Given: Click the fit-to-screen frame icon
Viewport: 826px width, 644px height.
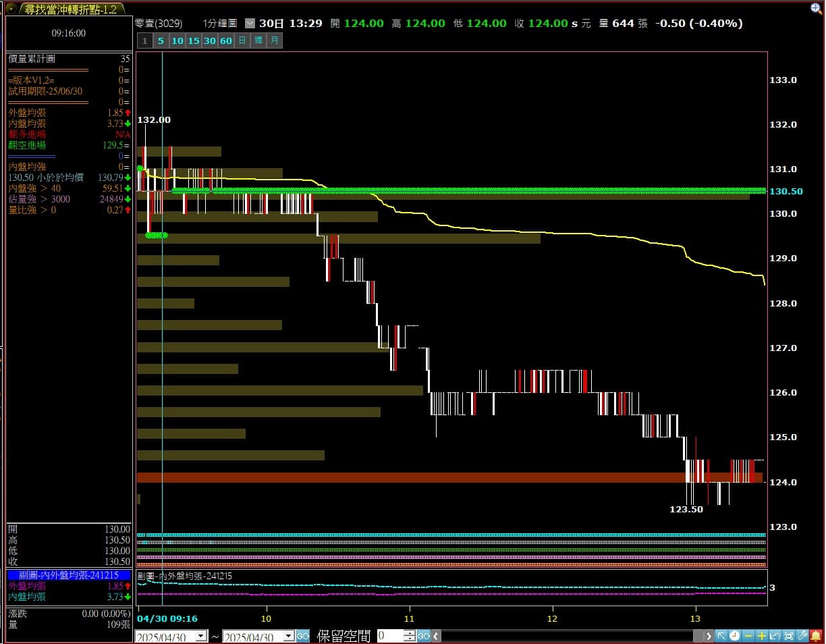Looking at the screenshot, I should point(789,636).
